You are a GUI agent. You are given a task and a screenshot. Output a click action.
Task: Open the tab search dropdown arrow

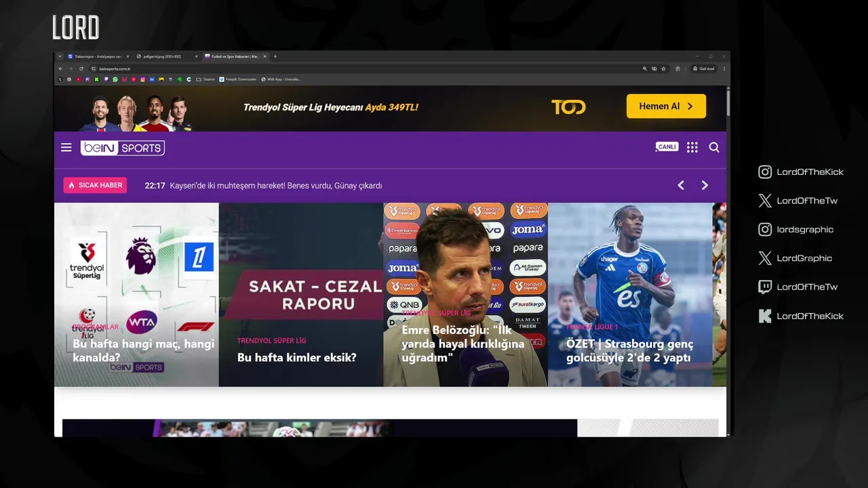pos(60,56)
